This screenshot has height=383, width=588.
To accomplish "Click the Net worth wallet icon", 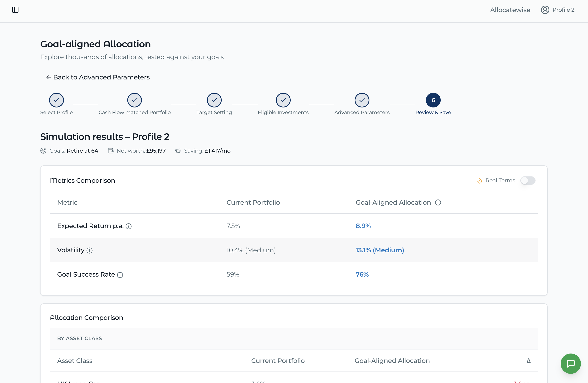I will click(111, 151).
